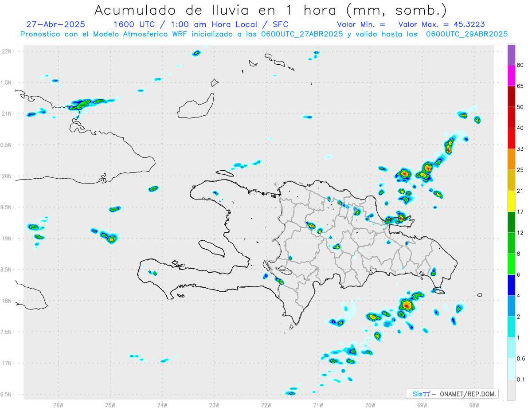532x411 pixels.
Task: Choose the gray band below 0.1
Action: (x=511, y=389)
